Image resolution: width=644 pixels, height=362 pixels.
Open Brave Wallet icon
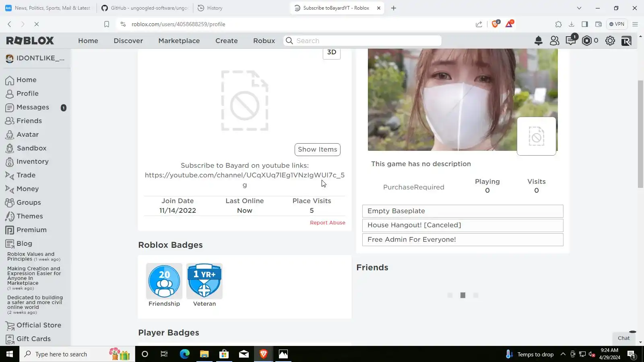click(x=599, y=24)
